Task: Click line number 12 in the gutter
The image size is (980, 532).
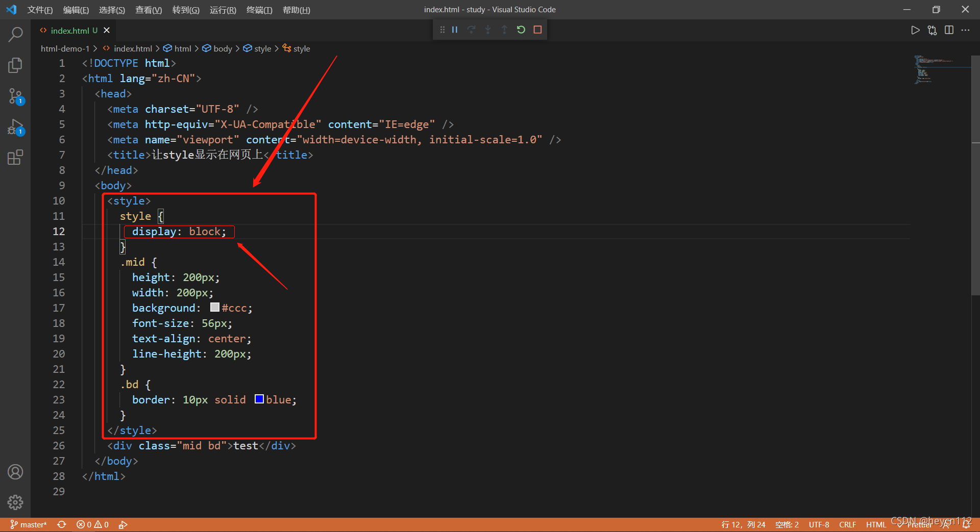Action: [x=59, y=231]
